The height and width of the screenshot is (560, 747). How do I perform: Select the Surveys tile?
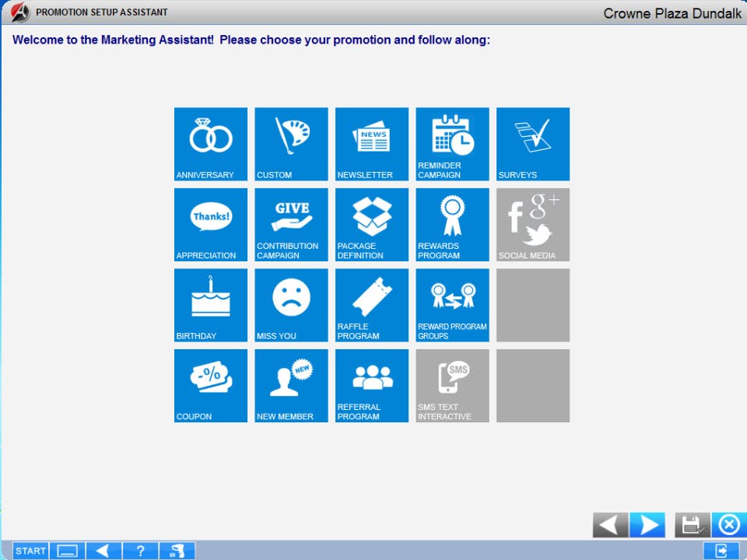click(532, 144)
